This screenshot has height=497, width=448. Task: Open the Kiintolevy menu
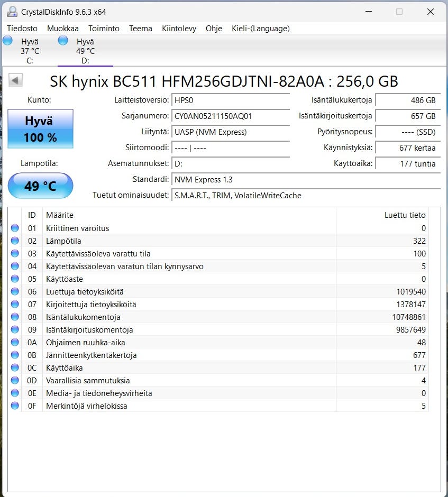pyautogui.click(x=179, y=29)
